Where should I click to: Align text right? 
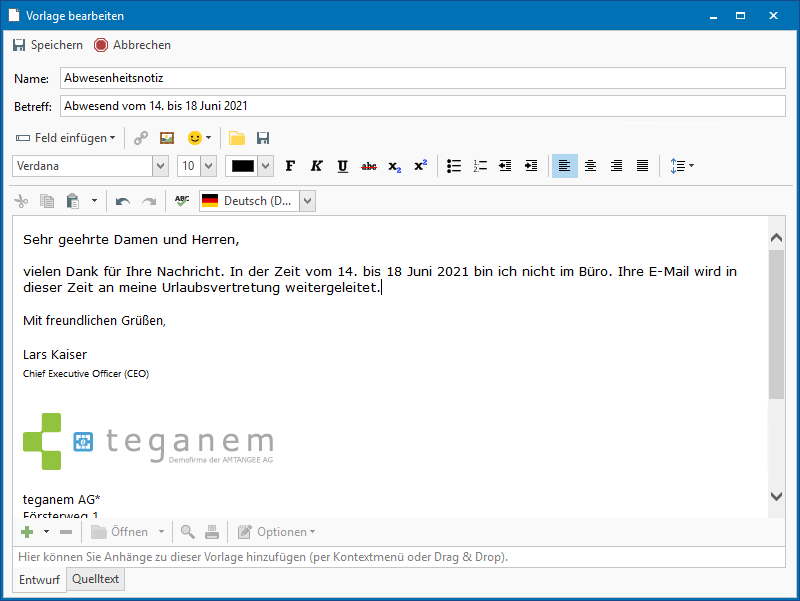pyautogui.click(x=616, y=166)
